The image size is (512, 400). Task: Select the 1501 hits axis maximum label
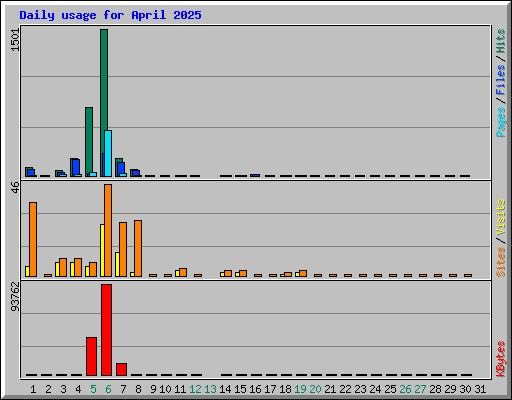pos(15,40)
